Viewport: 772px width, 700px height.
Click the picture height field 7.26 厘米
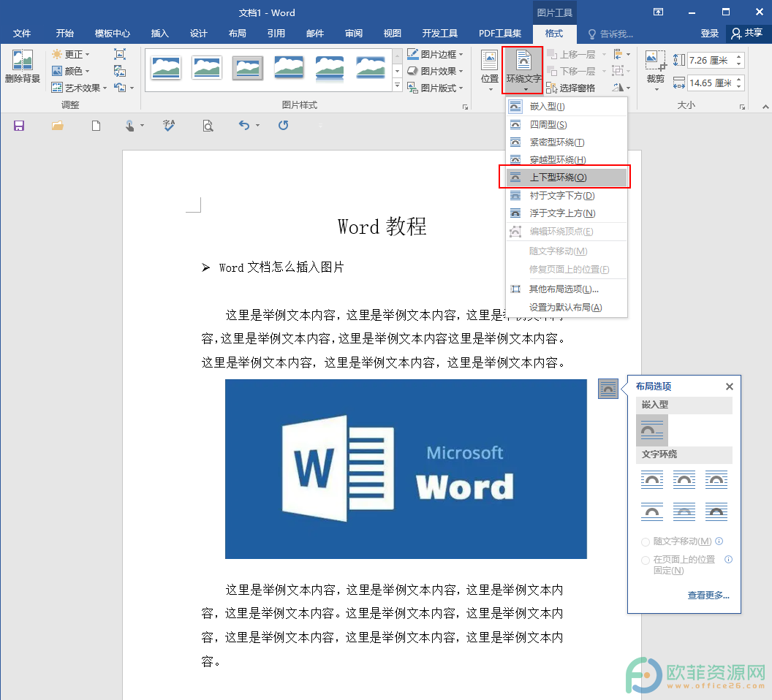coord(711,60)
